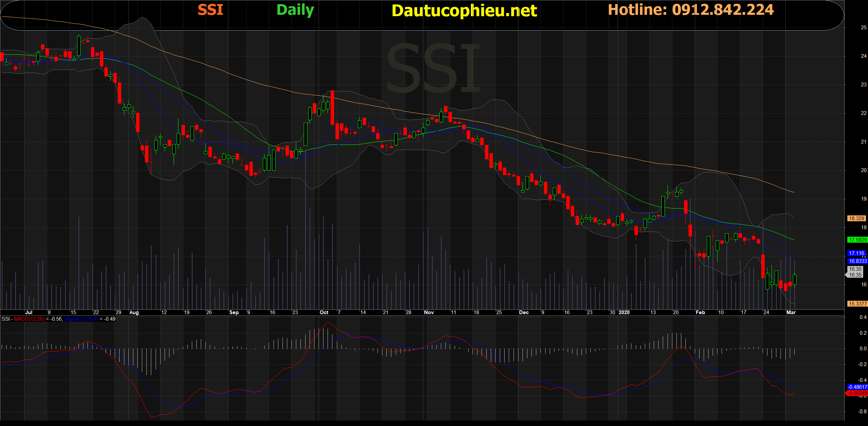Click the large SSI watermark in chart

point(433,68)
